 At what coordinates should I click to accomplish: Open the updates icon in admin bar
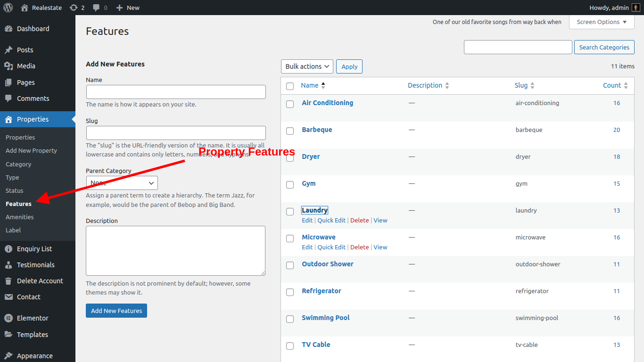[74, 8]
